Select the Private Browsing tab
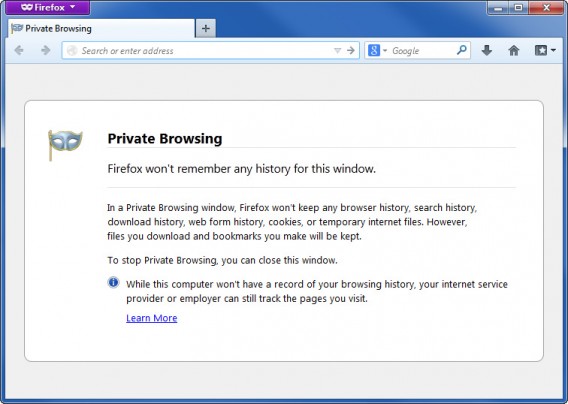The image size is (568, 404). (101, 29)
